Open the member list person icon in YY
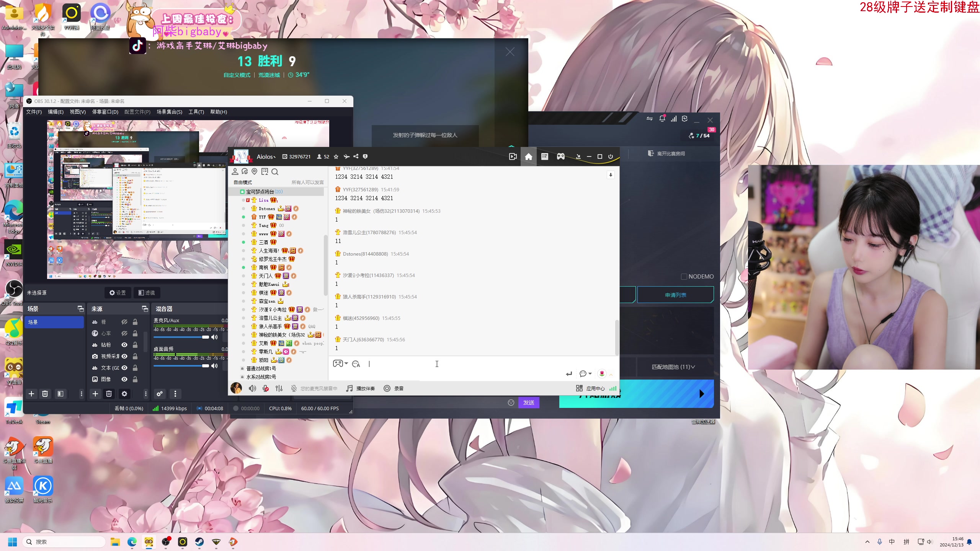The height and width of the screenshot is (551, 980). pos(235,171)
